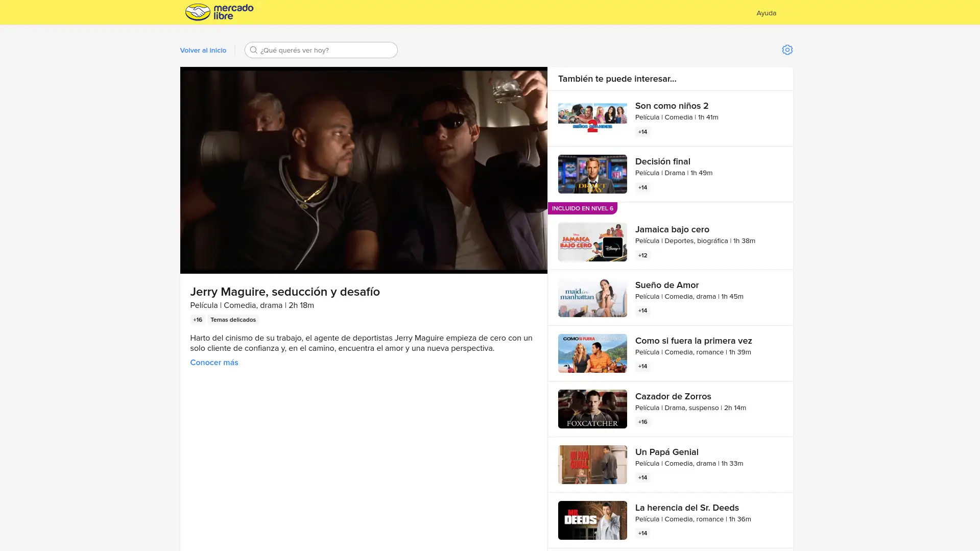Click También te puede interesar heading

click(x=617, y=79)
